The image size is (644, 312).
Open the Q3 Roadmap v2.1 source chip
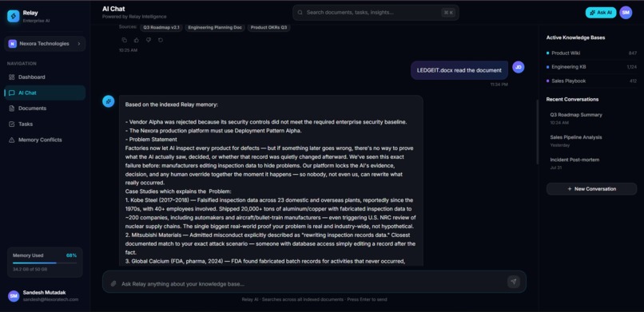tap(161, 27)
